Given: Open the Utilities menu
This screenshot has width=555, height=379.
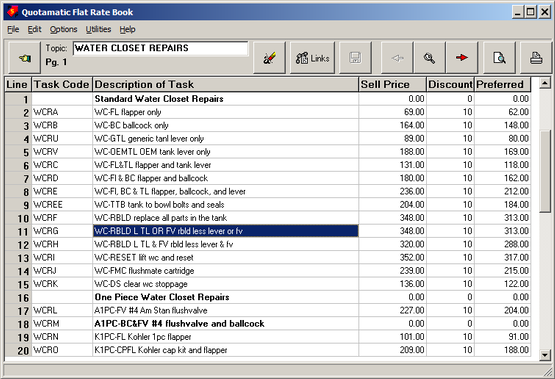Looking at the screenshot, I should [x=98, y=29].
